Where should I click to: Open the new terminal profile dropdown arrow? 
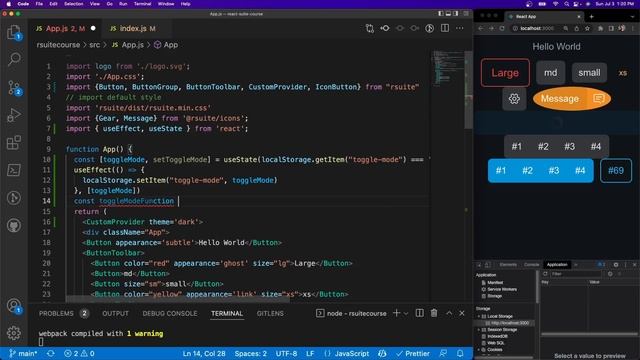pyautogui.click(x=406, y=313)
